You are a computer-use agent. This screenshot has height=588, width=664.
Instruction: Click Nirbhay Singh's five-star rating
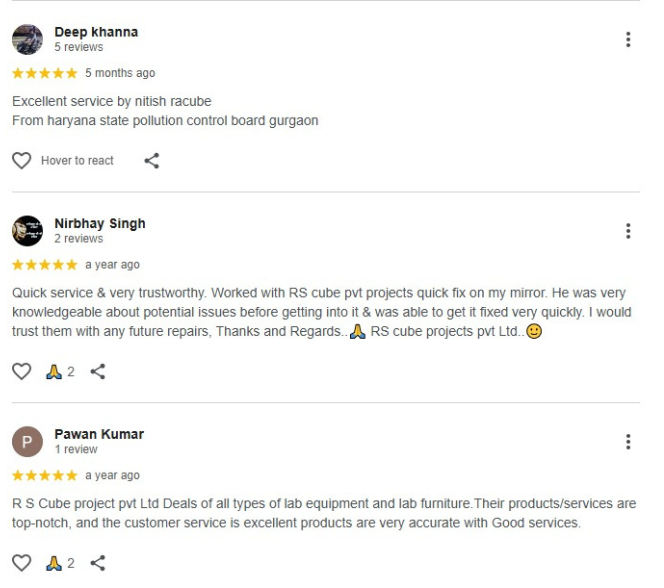[44, 265]
